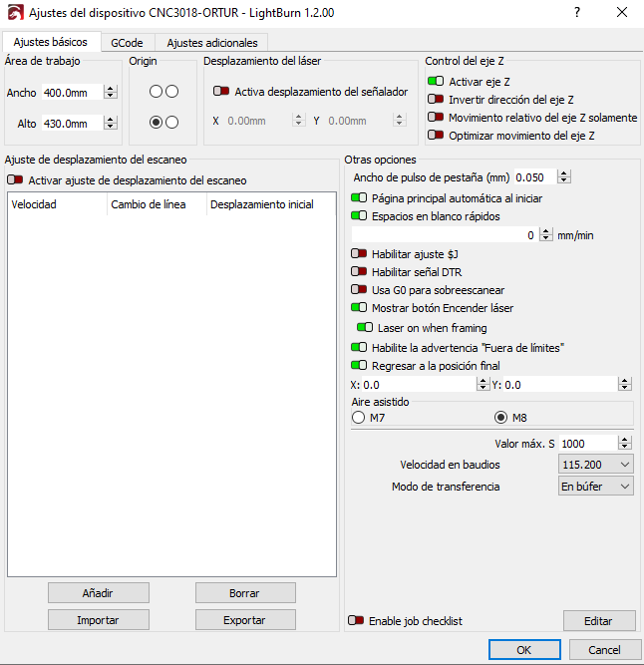Enable Habilitar ajuste $J
Image resolution: width=644 pixels, height=665 pixels.
[x=359, y=253]
